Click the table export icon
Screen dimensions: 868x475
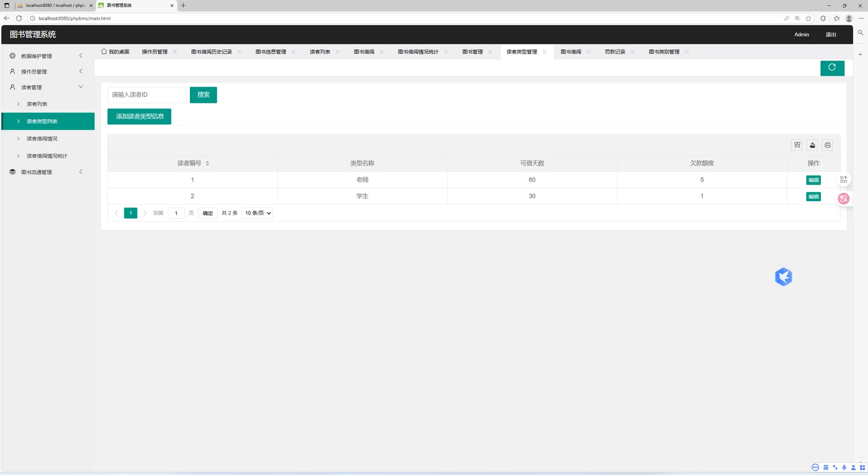(x=812, y=145)
